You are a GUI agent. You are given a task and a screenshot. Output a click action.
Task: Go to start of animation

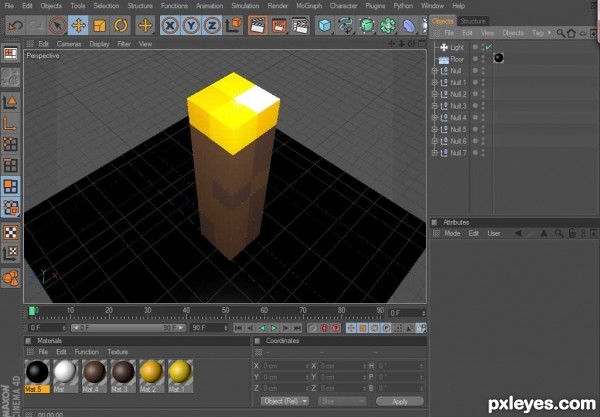click(238, 328)
